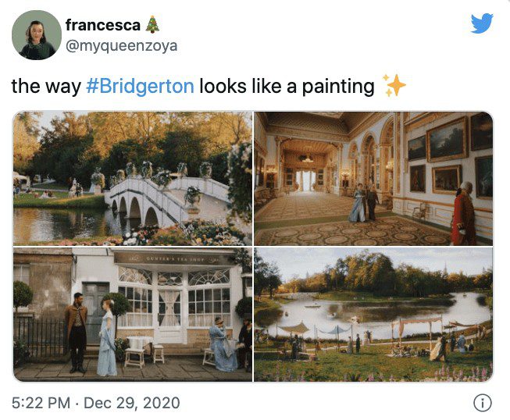The image size is (510, 420).
Task: Open the tweet info circle icon
Action: tap(483, 403)
